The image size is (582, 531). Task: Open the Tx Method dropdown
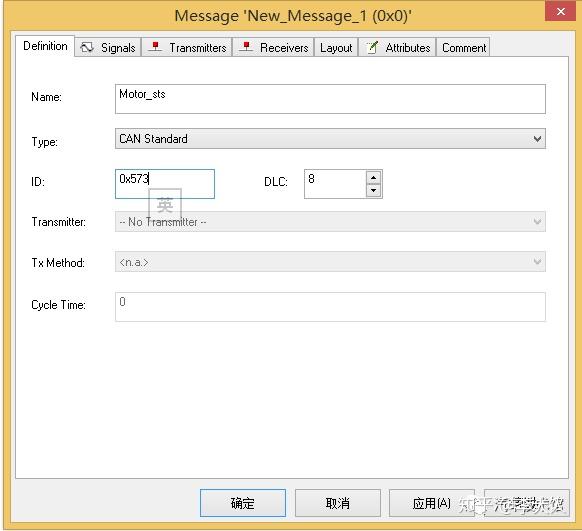[330, 262]
